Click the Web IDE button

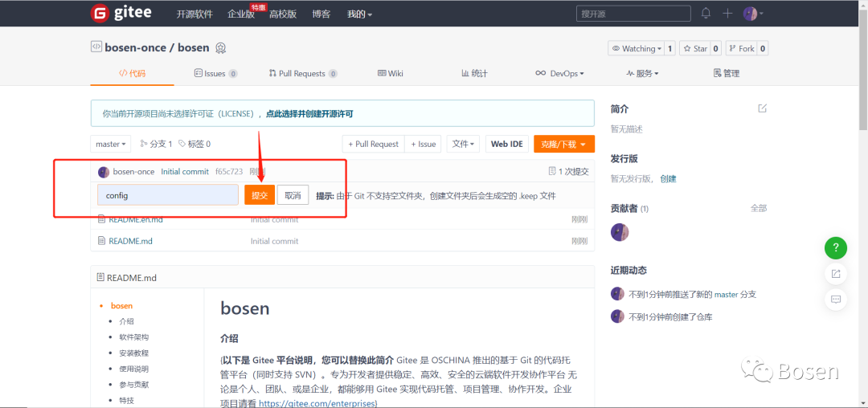point(507,144)
